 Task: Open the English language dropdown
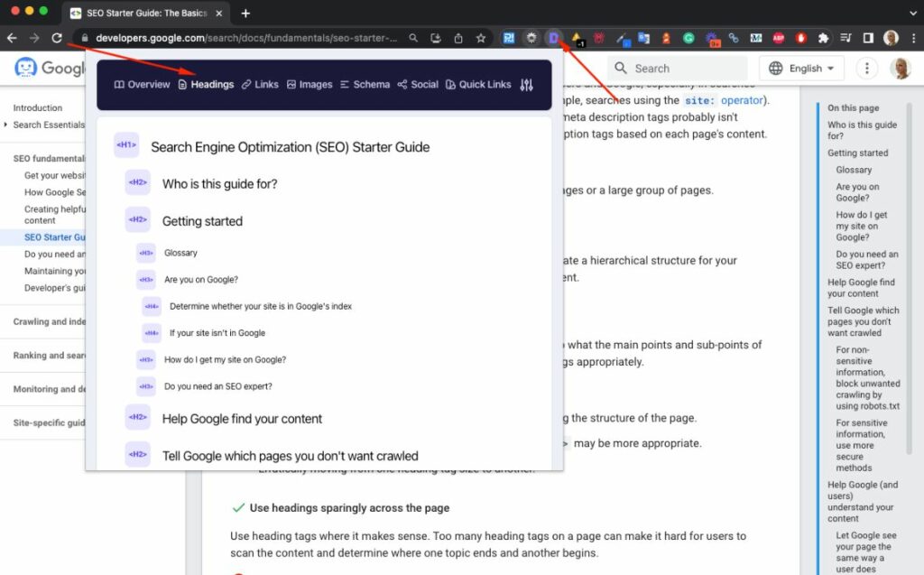(x=802, y=69)
